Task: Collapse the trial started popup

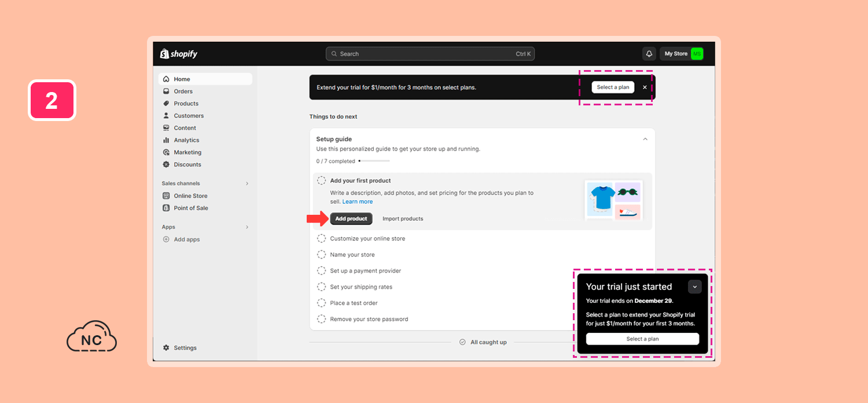Action: [694, 287]
